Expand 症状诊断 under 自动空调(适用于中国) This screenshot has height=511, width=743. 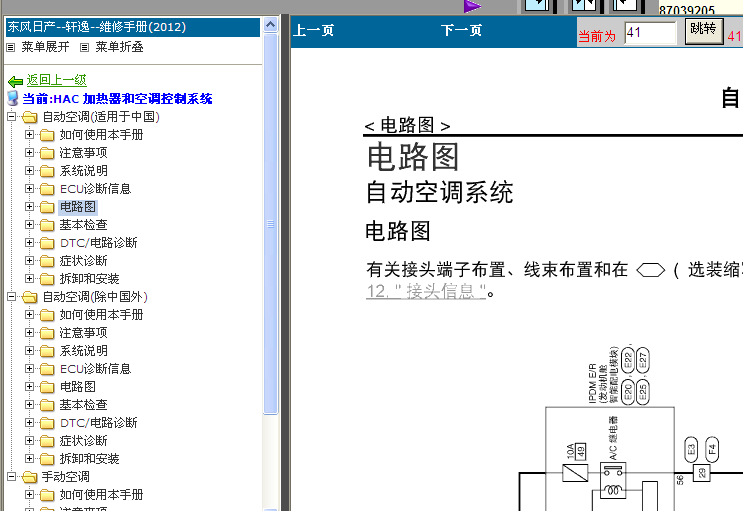[x=29, y=260]
